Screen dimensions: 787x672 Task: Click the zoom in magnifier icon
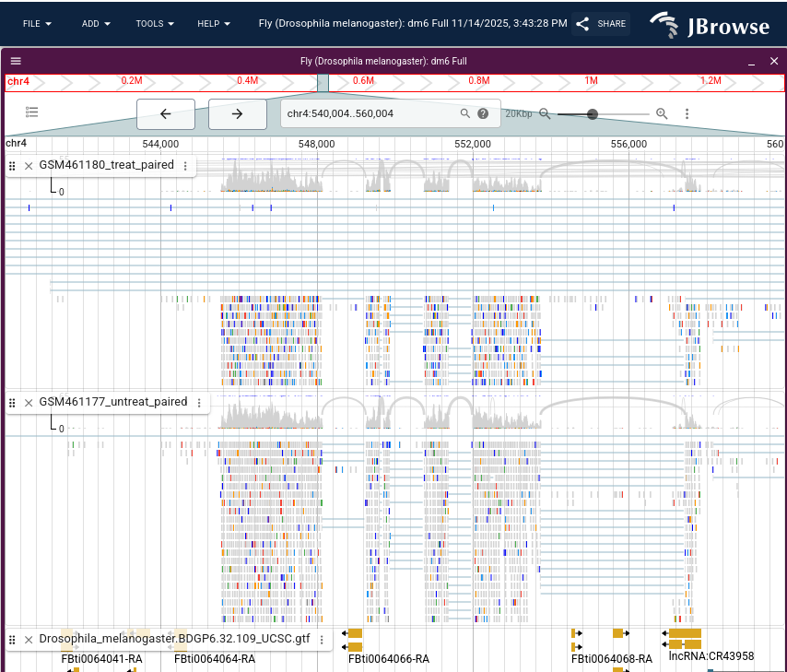click(x=662, y=113)
